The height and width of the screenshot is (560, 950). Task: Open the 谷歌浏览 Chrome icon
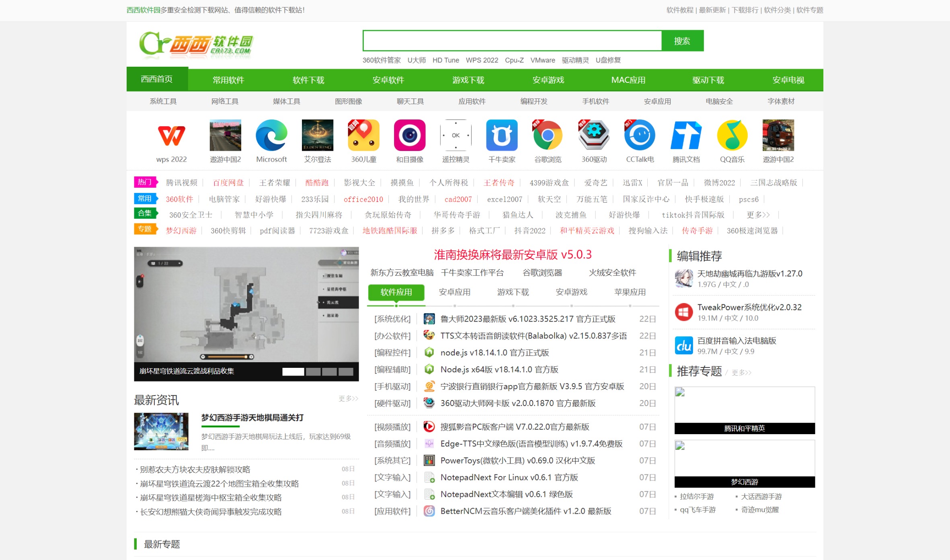click(x=548, y=135)
